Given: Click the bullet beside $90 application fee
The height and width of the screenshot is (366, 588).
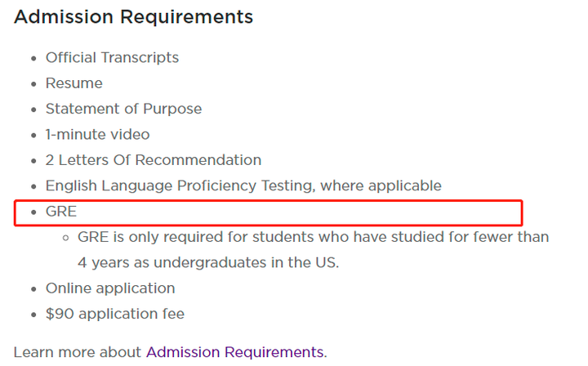Looking at the screenshot, I should (34, 315).
